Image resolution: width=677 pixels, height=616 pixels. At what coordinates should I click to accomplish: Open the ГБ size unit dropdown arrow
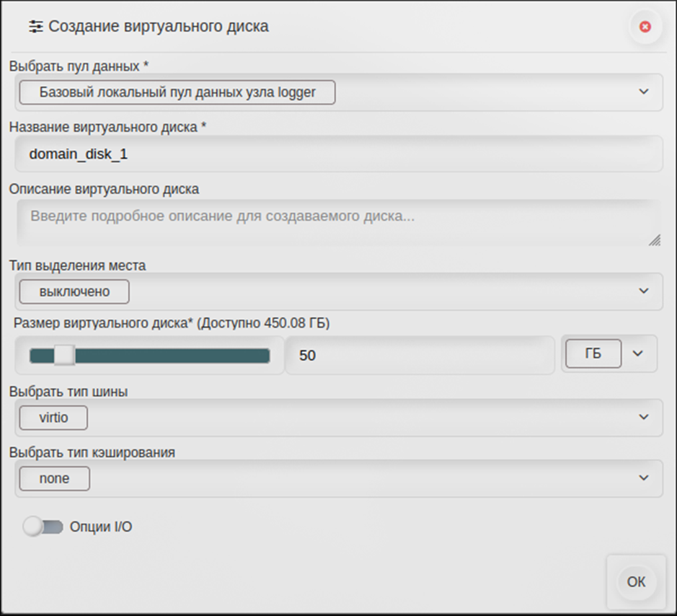pyautogui.click(x=638, y=353)
